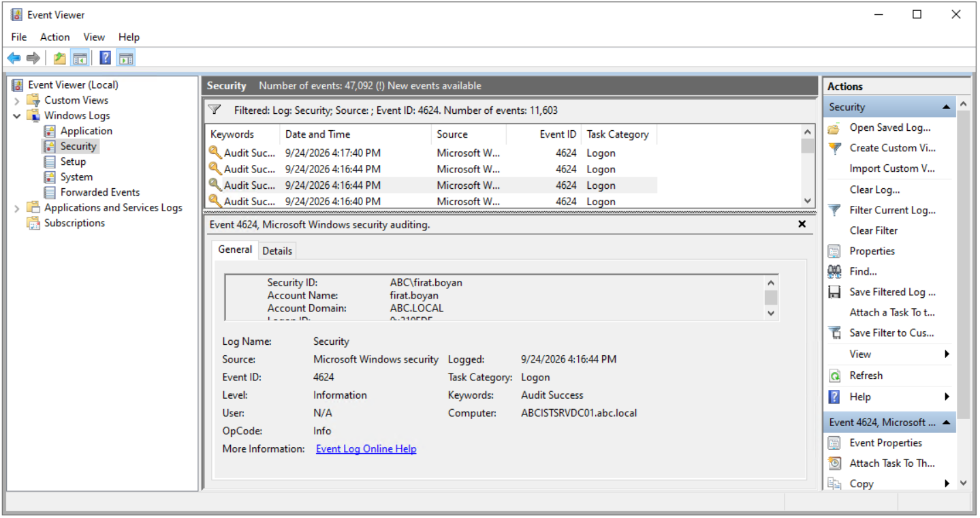
Task: Click the Find binoculars icon
Action: [x=834, y=272]
